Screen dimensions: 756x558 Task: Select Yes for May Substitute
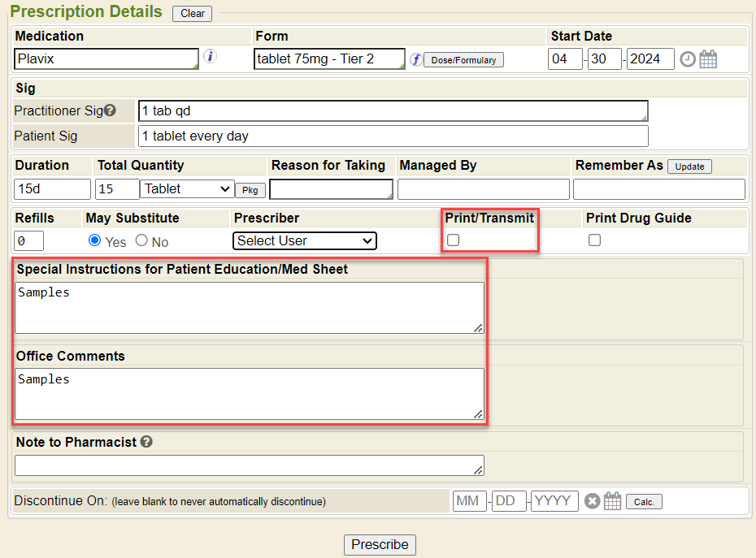pos(94,240)
